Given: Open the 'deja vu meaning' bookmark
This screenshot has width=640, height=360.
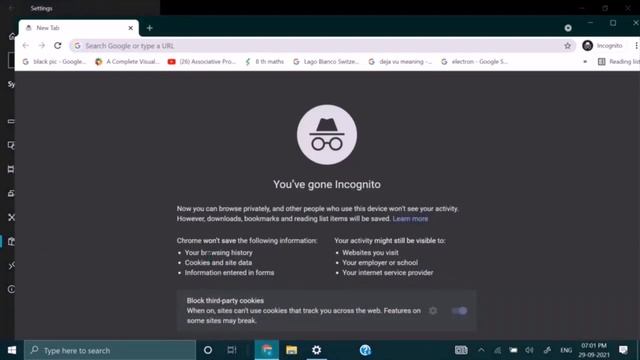Looking at the screenshot, I should 400,62.
